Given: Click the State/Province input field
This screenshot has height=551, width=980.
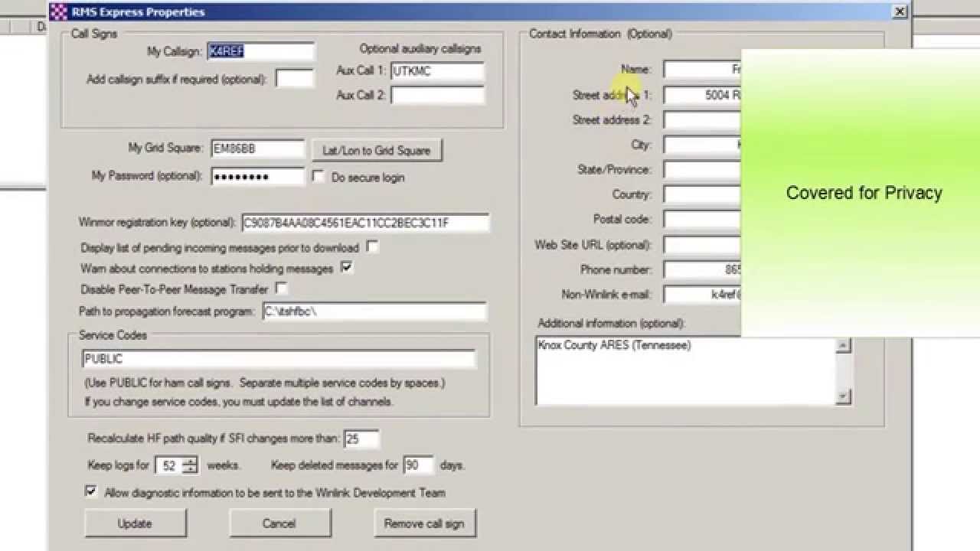Looking at the screenshot, I should pyautogui.click(x=702, y=170).
